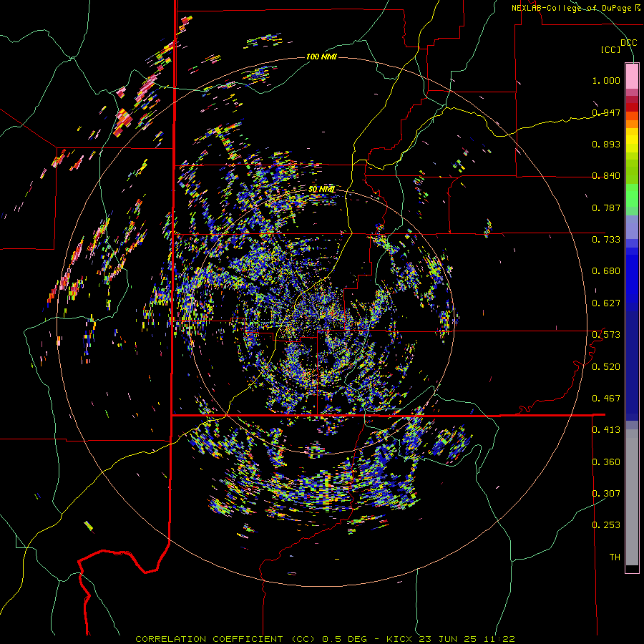644x644 pixels.
Task: Click the 11:22 timestamp in caption
Action: click(x=499, y=639)
